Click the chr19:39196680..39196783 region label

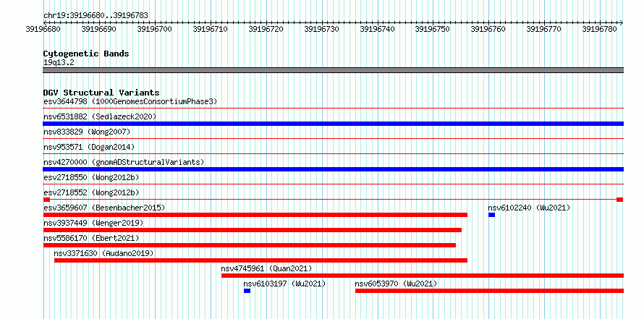click(x=96, y=16)
